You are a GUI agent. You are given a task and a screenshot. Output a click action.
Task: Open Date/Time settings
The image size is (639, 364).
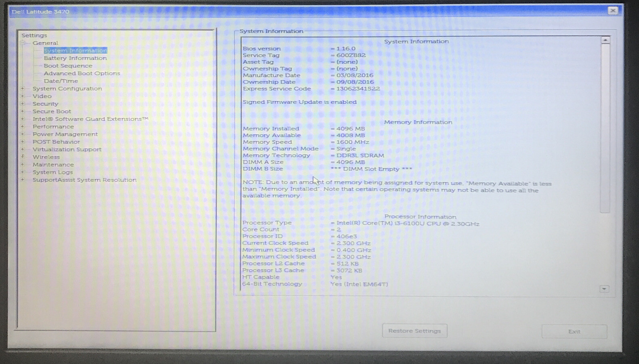click(61, 81)
